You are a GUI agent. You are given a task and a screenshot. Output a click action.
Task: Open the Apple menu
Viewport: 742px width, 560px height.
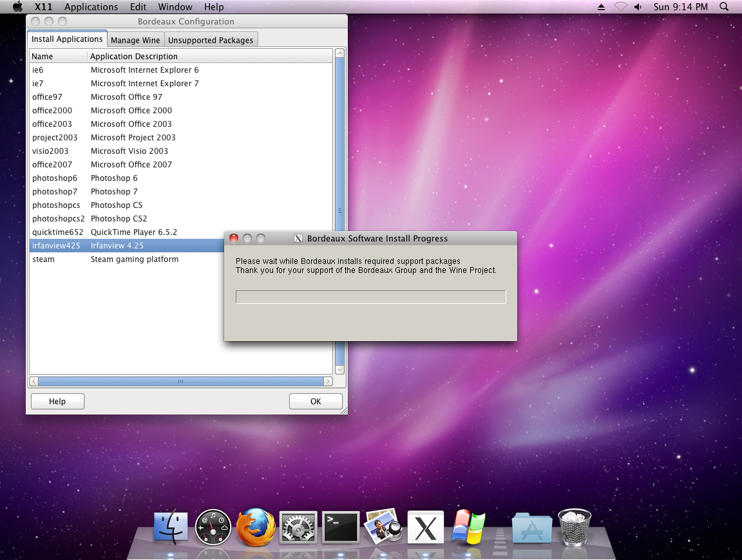tap(17, 6)
